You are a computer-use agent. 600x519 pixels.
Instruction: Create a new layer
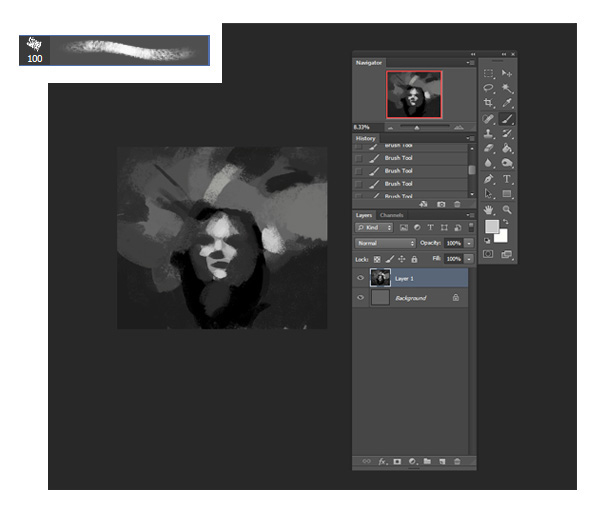(442, 462)
